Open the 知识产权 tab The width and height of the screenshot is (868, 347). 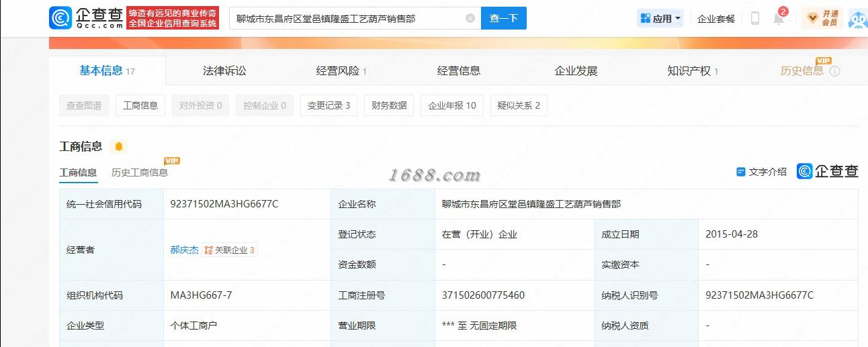pyautogui.click(x=693, y=70)
